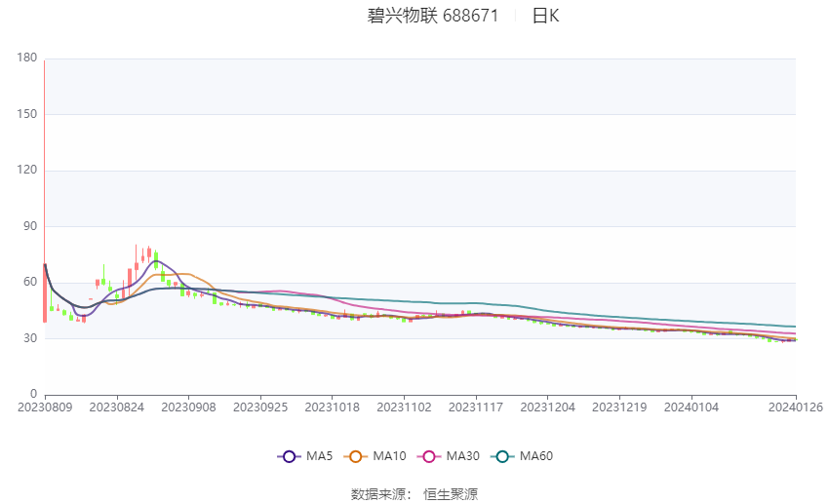Click y-axis value 60
The height and width of the screenshot is (504, 829).
click(30, 282)
